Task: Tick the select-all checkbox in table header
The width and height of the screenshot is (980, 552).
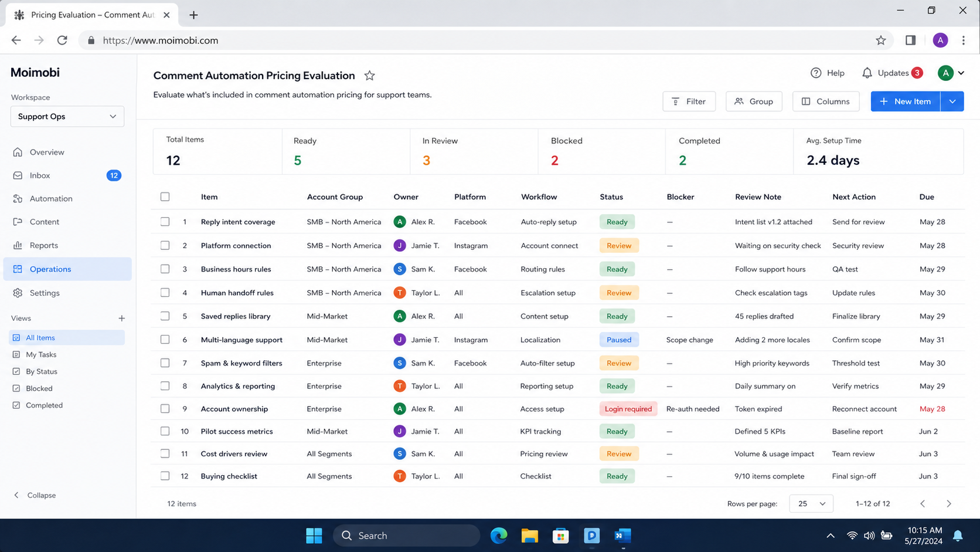Action: click(165, 197)
